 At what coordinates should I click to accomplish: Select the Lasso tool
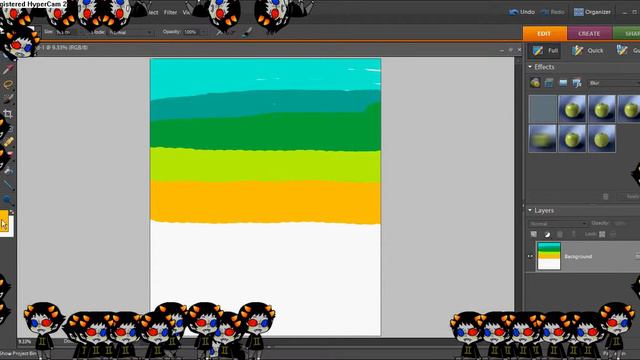(8, 84)
